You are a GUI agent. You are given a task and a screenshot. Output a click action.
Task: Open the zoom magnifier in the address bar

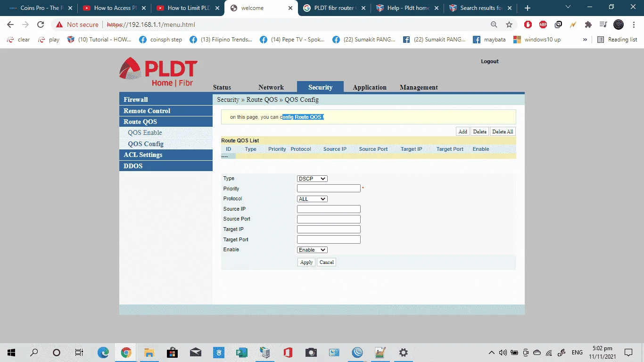[494, 25]
